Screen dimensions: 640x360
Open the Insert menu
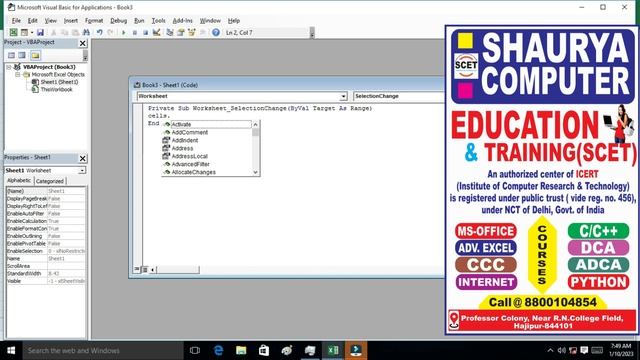pos(71,20)
